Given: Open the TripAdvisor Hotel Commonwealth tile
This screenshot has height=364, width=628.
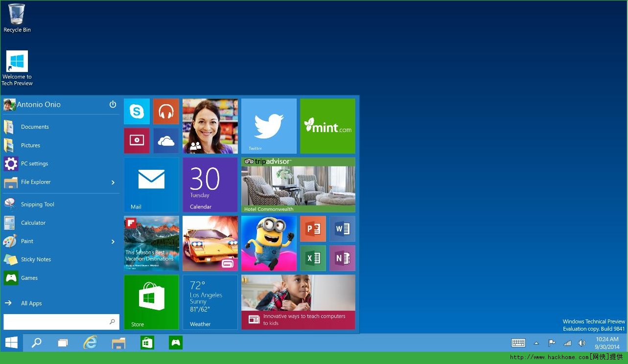Looking at the screenshot, I should click(298, 185).
